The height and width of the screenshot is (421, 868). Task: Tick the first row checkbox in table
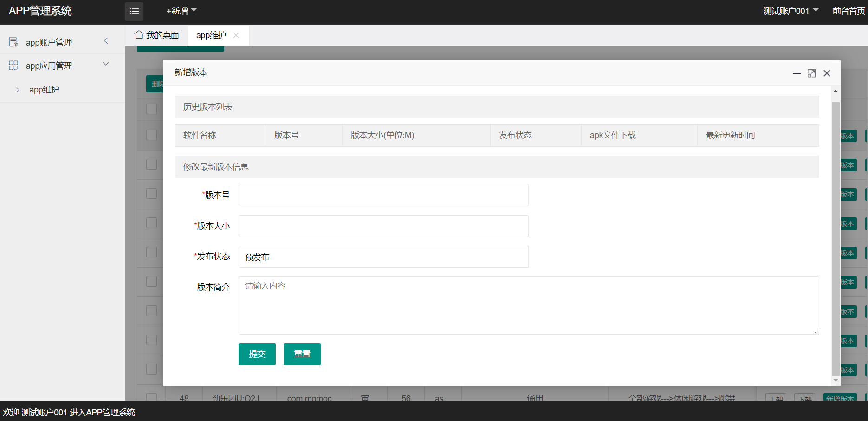pos(151,109)
